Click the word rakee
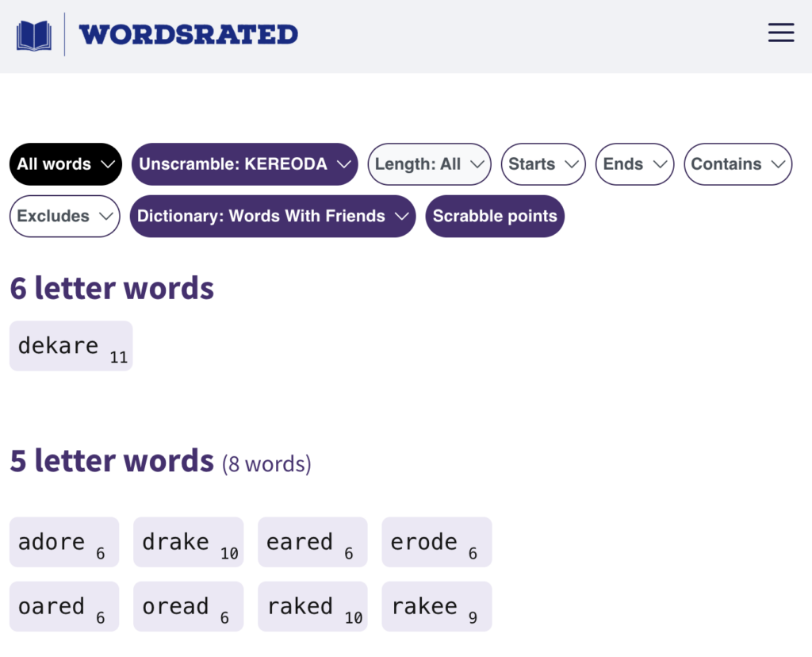The image size is (812, 657). point(436,607)
